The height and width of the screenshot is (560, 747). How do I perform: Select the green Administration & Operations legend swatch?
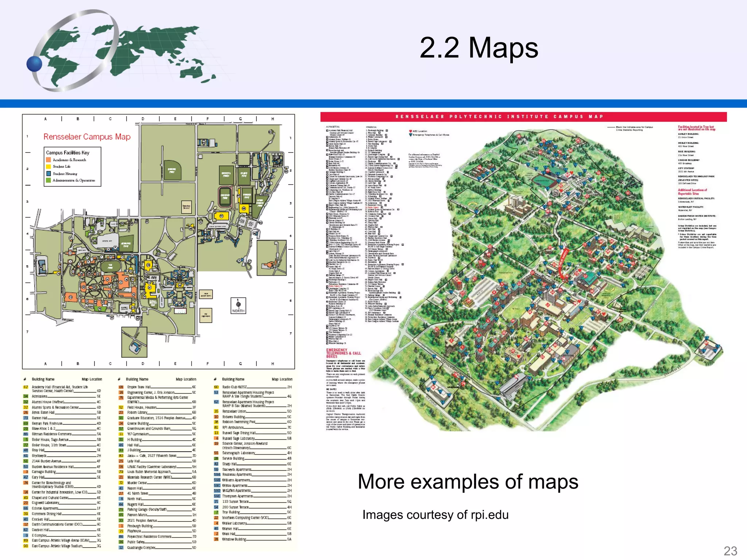point(48,180)
